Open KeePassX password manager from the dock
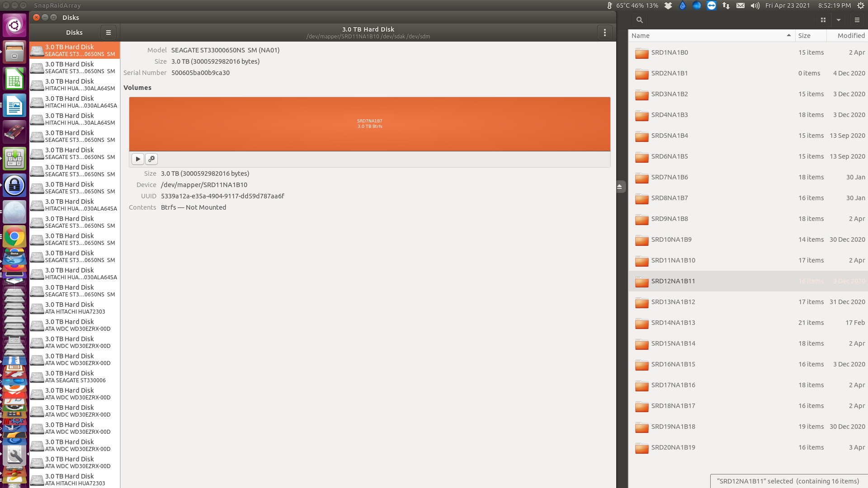Viewport: 868px width, 488px height. point(14,185)
